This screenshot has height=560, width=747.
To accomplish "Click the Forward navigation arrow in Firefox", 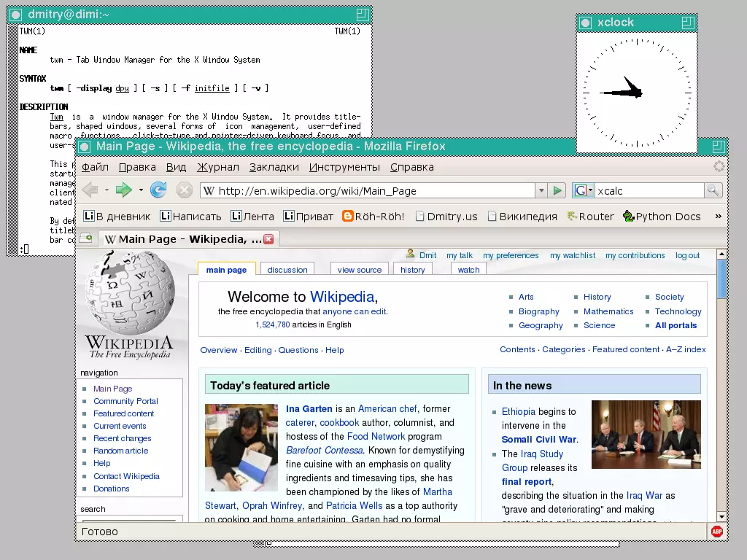I will (x=123, y=190).
